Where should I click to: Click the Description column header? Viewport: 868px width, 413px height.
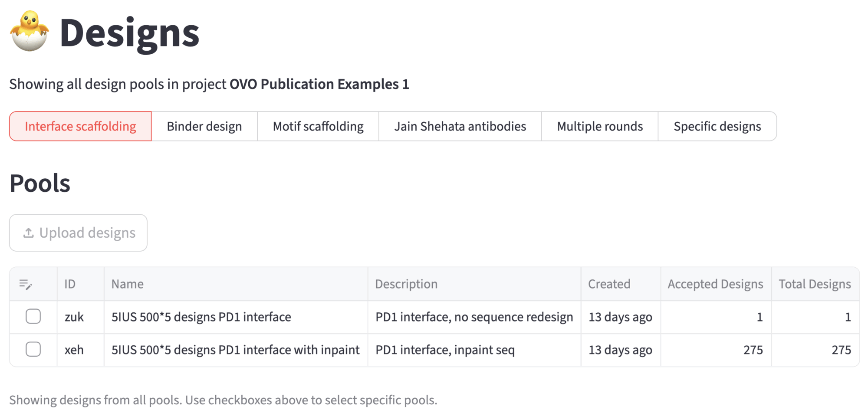pos(406,284)
